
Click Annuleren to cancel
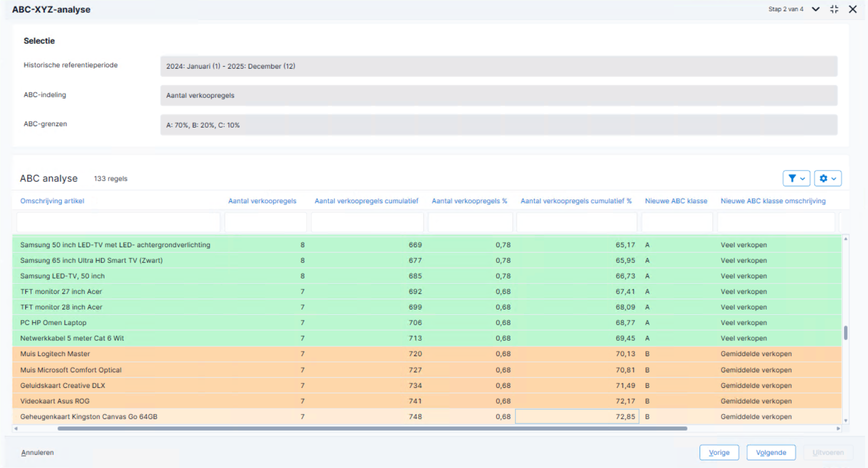37,452
